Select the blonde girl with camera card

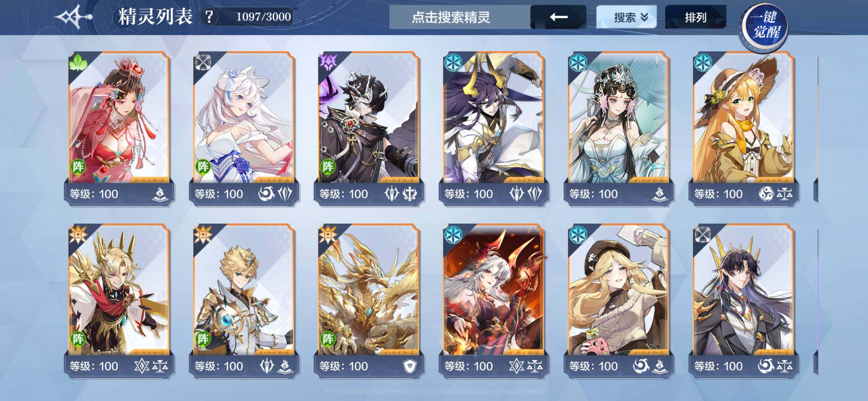[618, 300]
